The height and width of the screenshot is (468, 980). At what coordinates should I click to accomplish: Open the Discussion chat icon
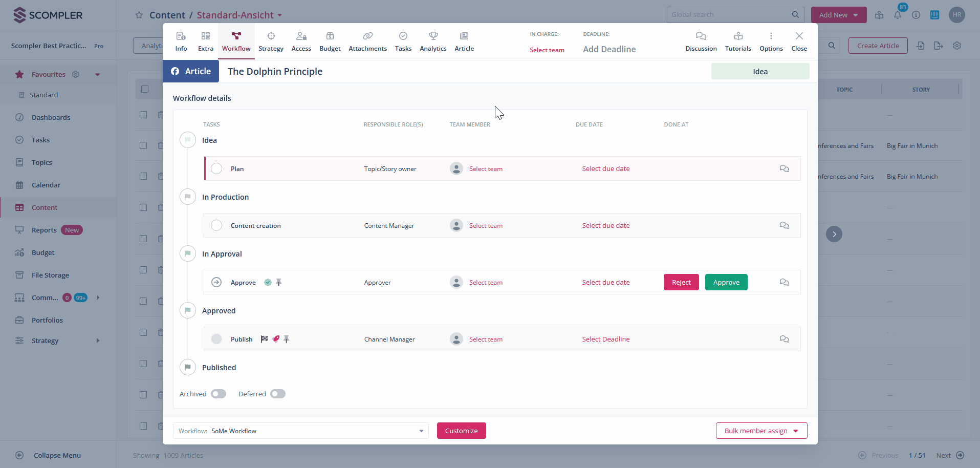click(701, 36)
